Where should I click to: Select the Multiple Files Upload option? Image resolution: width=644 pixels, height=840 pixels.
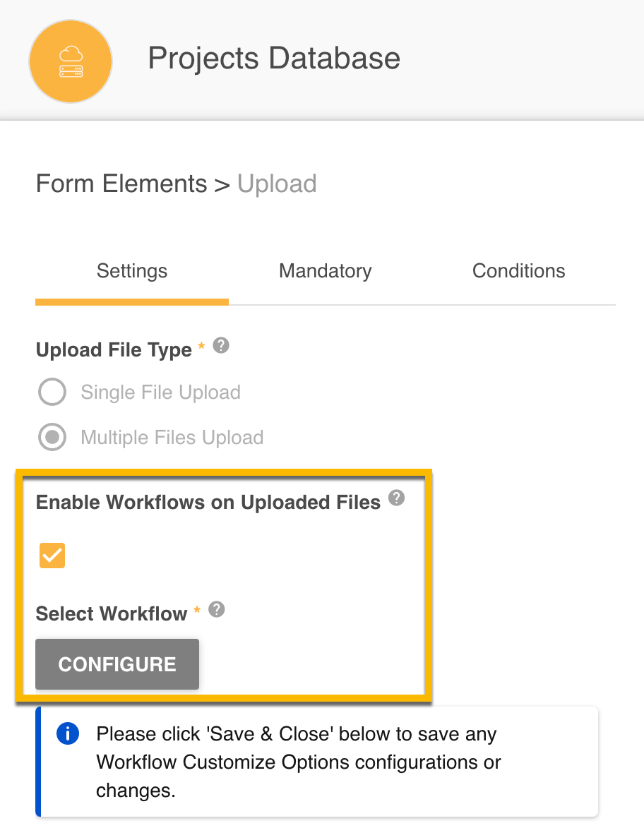52,437
